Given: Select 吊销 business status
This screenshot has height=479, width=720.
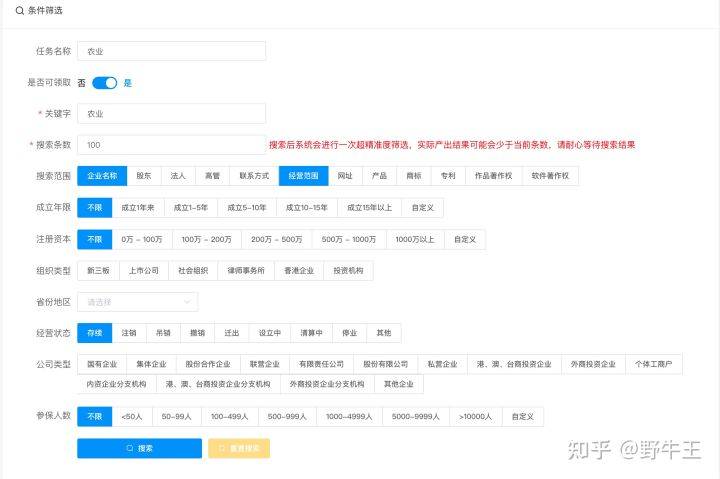Looking at the screenshot, I should click(x=163, y=333).
